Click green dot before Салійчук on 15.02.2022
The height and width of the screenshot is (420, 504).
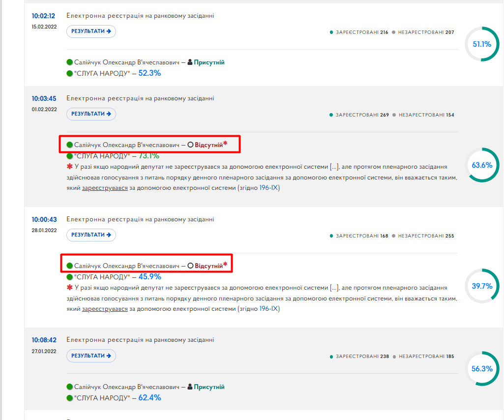(x=69, y=62)
